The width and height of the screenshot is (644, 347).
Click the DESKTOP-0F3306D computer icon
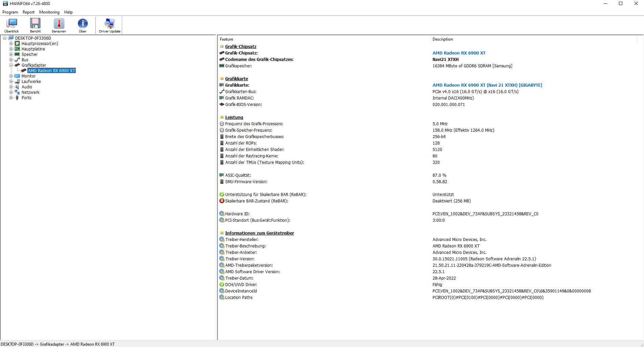11,38
